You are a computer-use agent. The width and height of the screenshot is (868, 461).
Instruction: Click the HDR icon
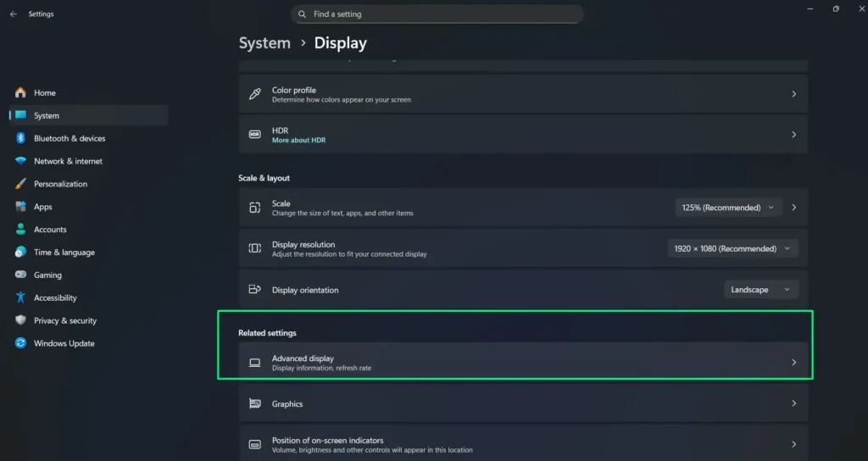tap(254, 135)
